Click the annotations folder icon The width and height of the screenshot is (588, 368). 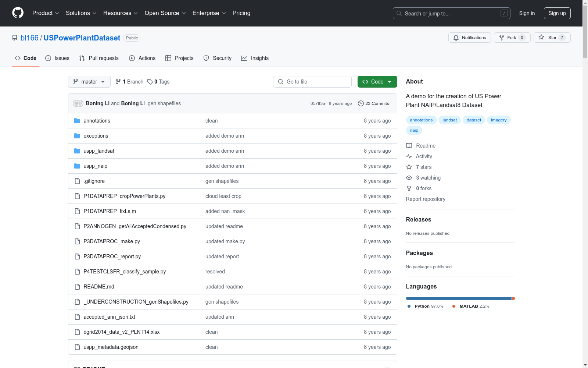[77, 121]
